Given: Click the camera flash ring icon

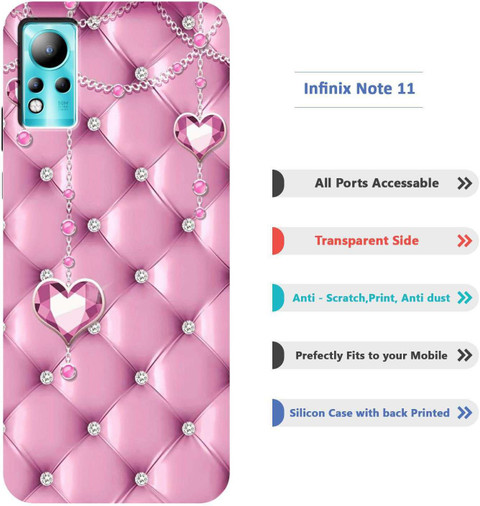Looking at the screenshot, I should (x=35, y=106).
